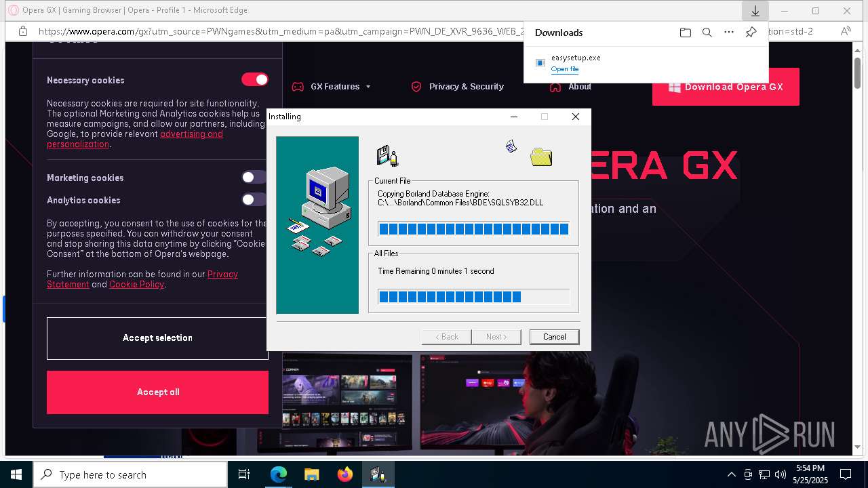Click the Type here to search box
The width and height of the screenshot is (868, 488).
(x=130, y=474)
